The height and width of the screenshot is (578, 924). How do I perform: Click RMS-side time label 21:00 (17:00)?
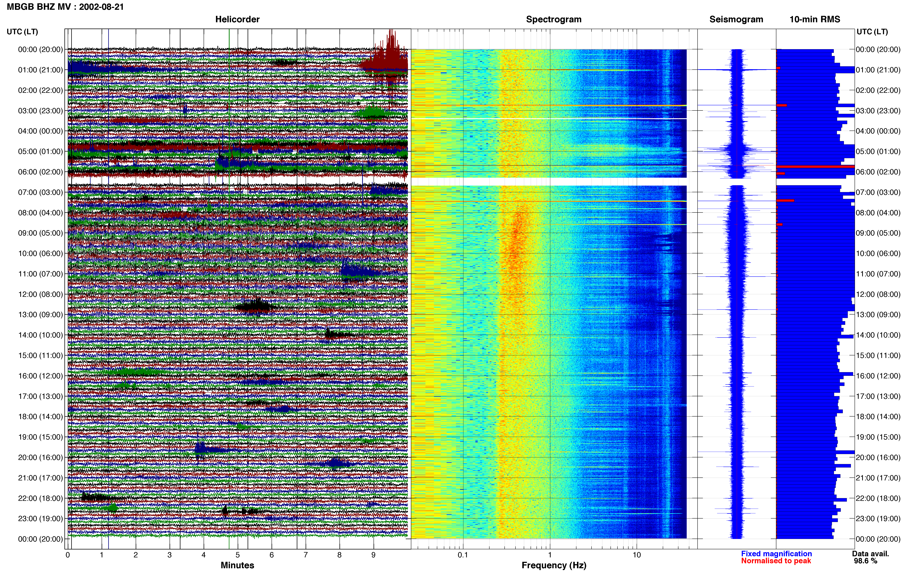pyautogui.click(x=878, y=478)
